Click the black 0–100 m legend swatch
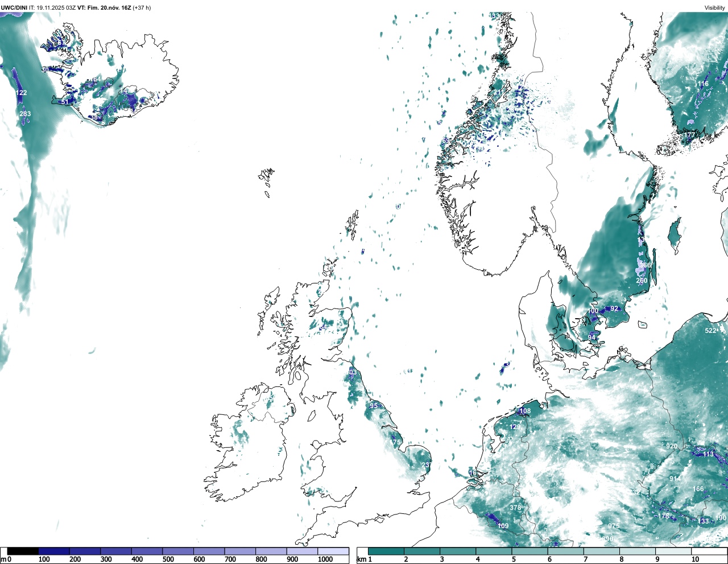Screen dimensions: 728x564 coord(23,551)
